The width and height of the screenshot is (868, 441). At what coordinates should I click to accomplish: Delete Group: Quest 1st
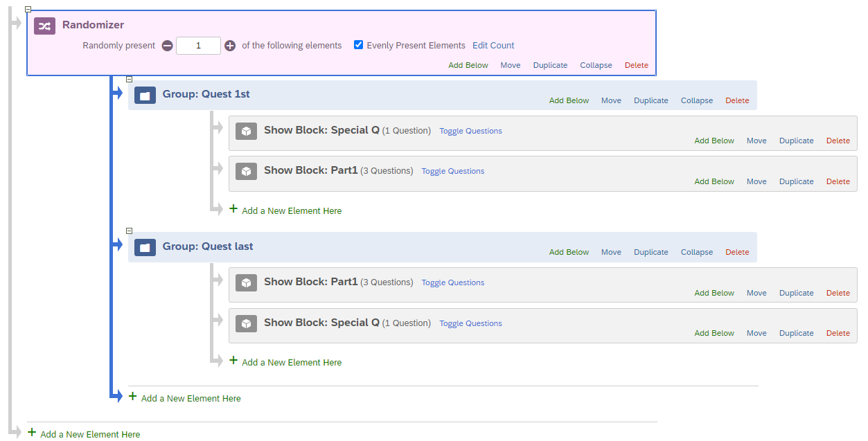(x=737, y=100)
